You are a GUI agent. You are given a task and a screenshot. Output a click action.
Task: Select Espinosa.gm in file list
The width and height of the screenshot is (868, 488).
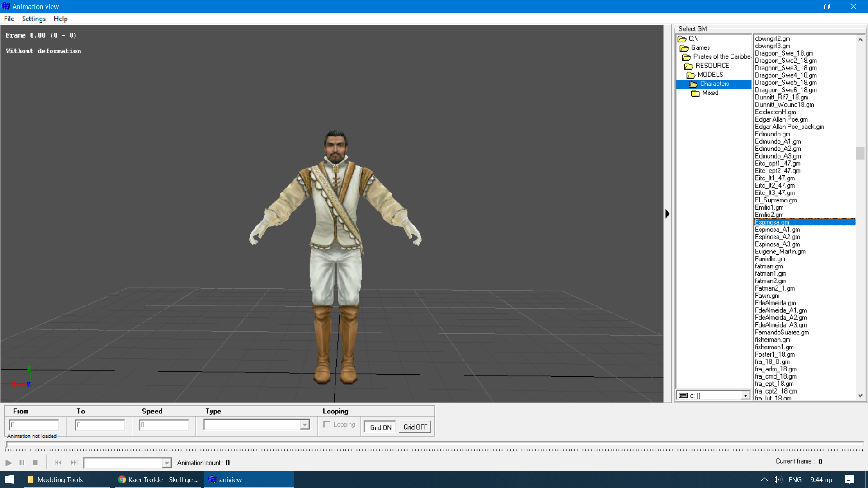(805, 222)
